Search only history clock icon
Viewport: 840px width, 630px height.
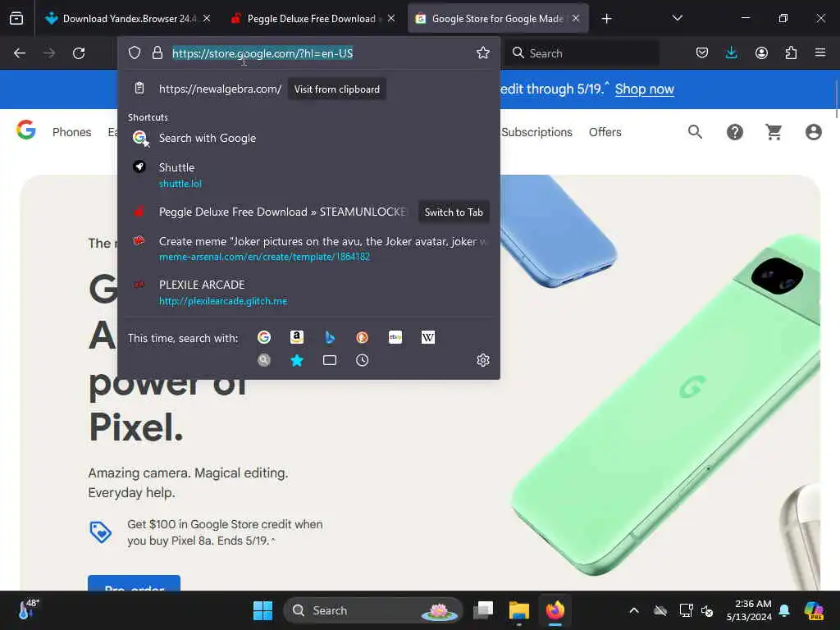tap(362, 360)
